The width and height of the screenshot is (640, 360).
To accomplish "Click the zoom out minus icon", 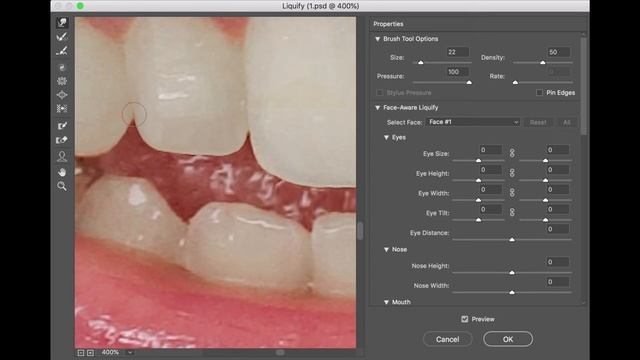I will tap(81, 353).
